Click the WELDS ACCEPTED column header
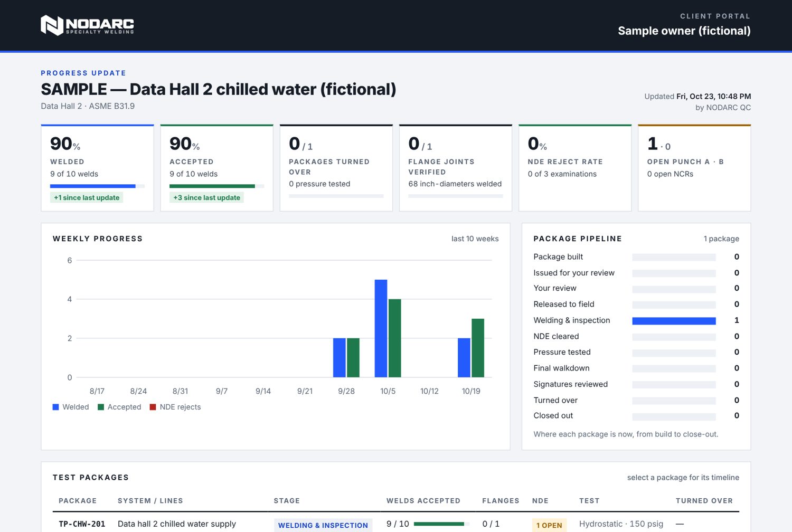This screenshot has width=792, height=532. 423,501
